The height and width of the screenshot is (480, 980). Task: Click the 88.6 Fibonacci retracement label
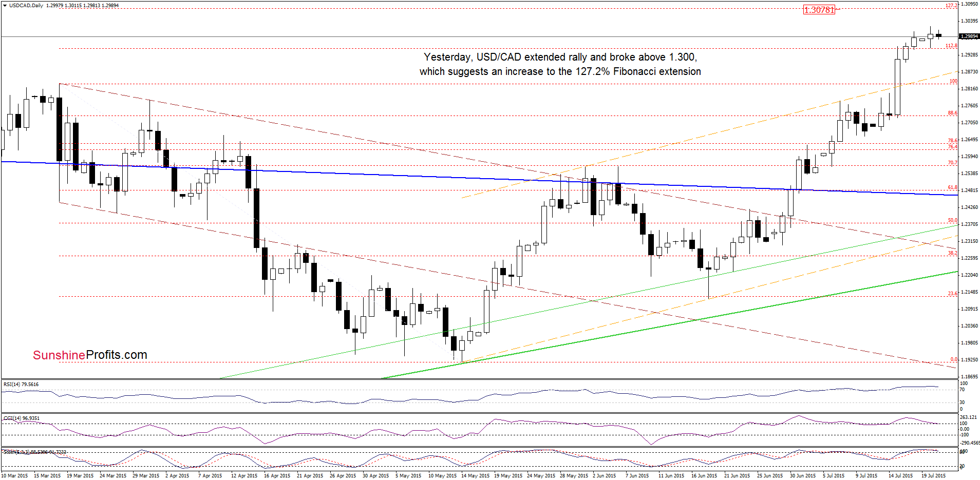coord(952,113)
